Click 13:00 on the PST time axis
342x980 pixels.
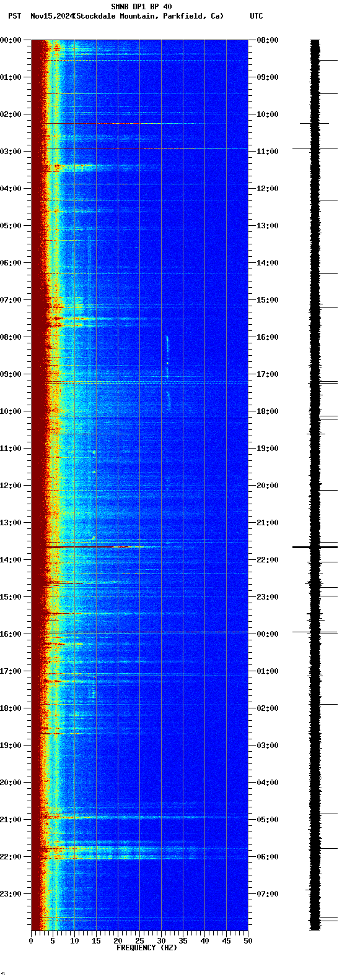tap(11, 523)
